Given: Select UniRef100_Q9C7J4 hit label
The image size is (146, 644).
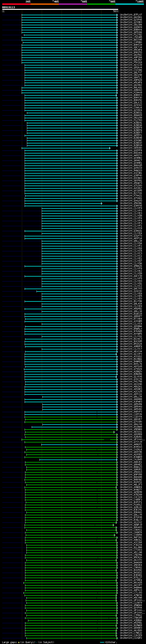Looking at the screenshot, I should point(131,48).
